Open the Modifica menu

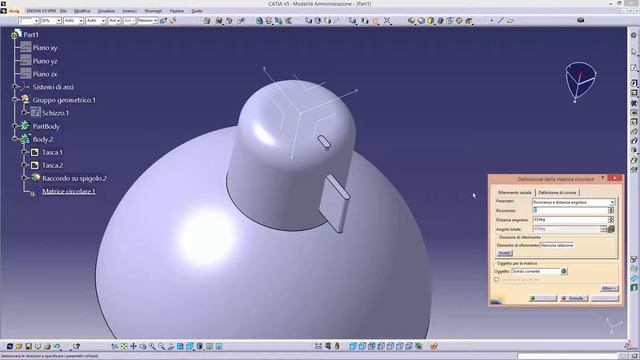tap(82, 11)
